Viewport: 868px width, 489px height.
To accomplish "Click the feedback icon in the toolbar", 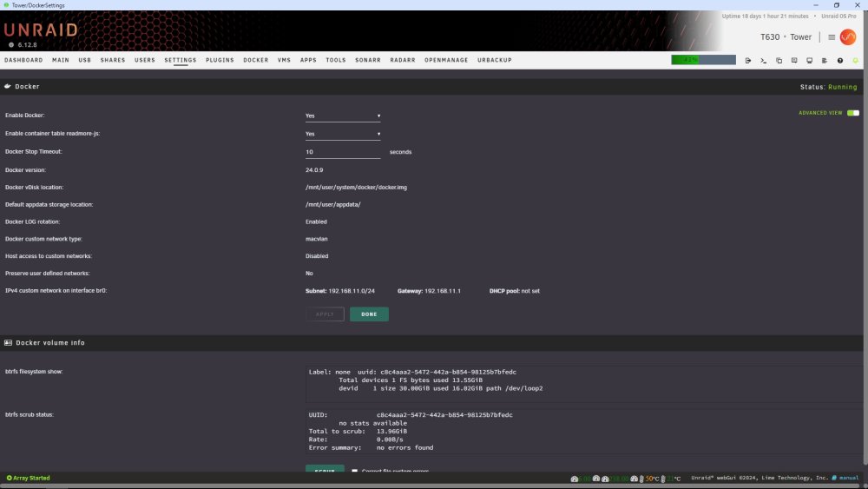I will (794, 60).
